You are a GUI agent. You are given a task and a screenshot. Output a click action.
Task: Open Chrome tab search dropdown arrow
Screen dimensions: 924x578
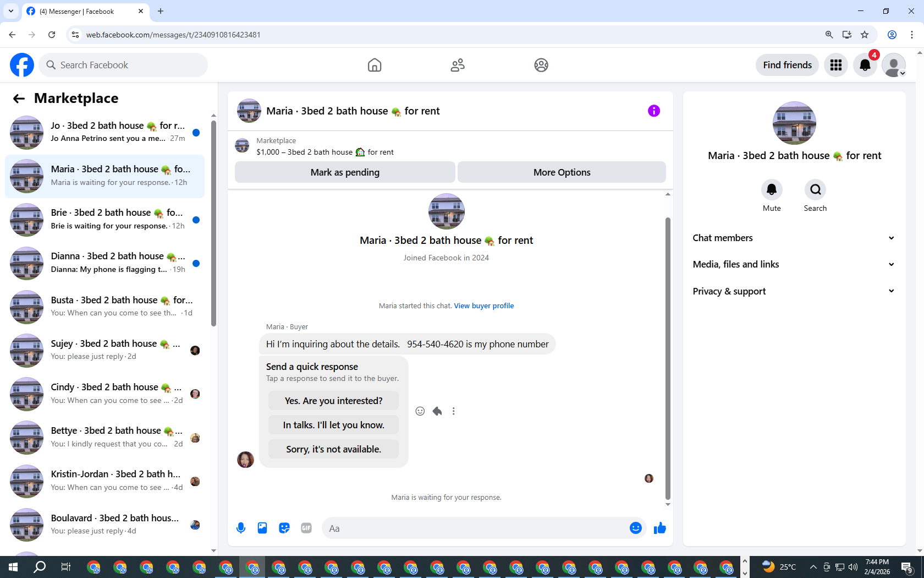tap(11, 11)
